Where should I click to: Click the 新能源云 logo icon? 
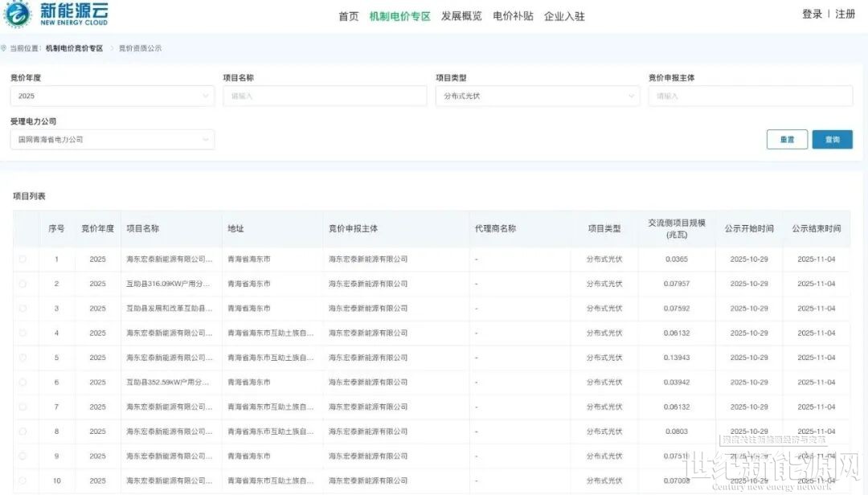pyautogui.click(x=18, y=14)
